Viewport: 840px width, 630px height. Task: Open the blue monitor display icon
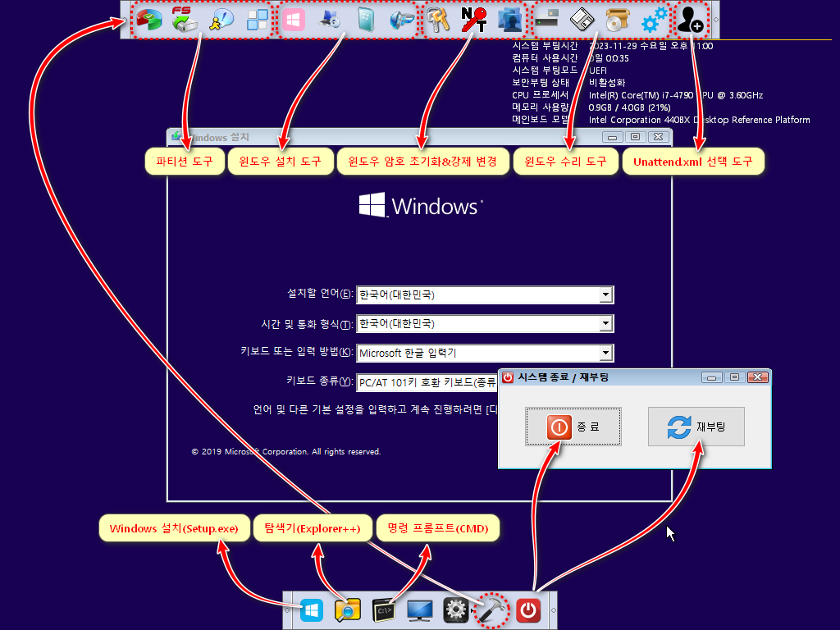click(419, 610)
